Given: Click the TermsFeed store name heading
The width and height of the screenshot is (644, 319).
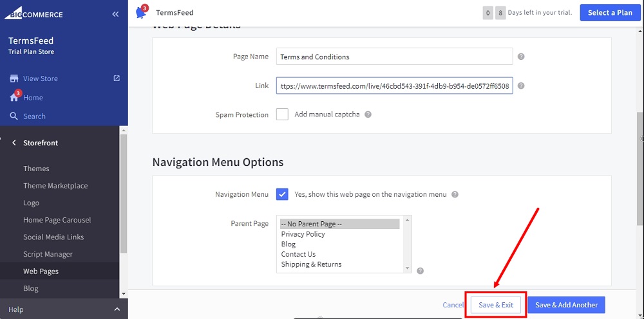Looking at the screenshot, I should [x=31, y=41].
